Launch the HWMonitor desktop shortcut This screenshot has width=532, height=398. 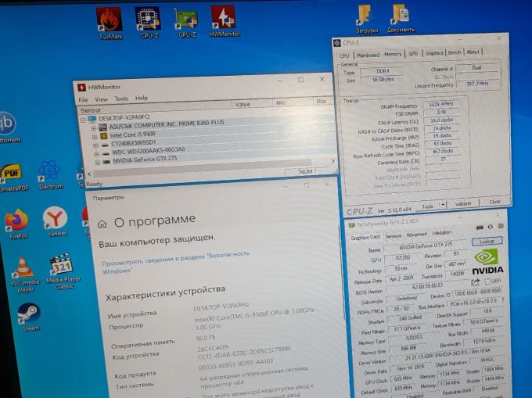pos(224,21)
